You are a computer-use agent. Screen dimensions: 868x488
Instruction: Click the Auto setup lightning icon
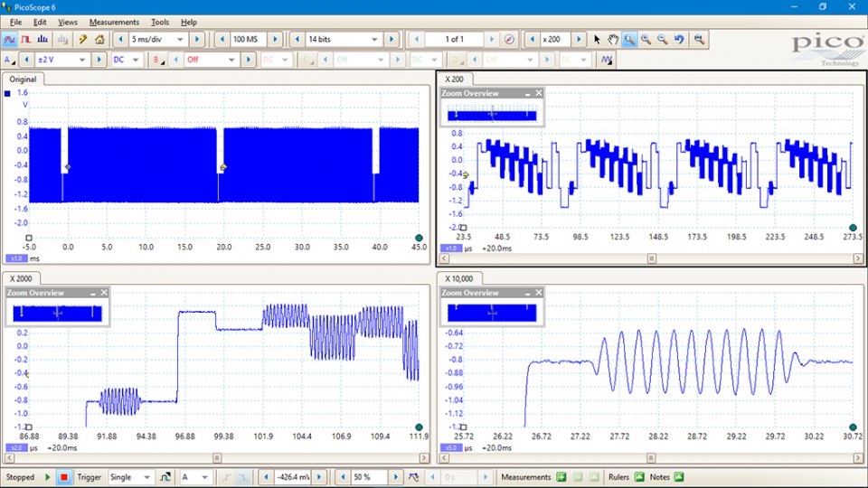(x=82, y=40)
